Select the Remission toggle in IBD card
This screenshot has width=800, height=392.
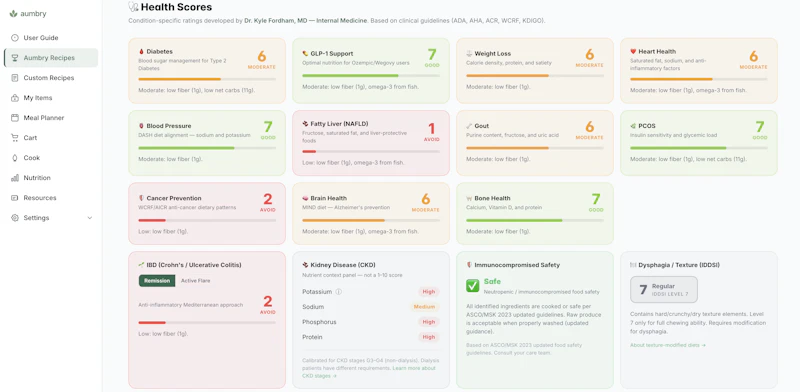point(157,281)
